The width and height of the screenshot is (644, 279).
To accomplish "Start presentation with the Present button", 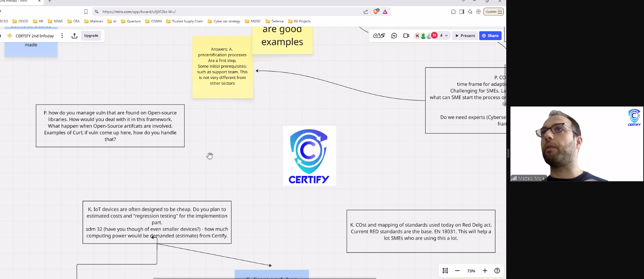I will pyautogui.click(x=465, y=36).
